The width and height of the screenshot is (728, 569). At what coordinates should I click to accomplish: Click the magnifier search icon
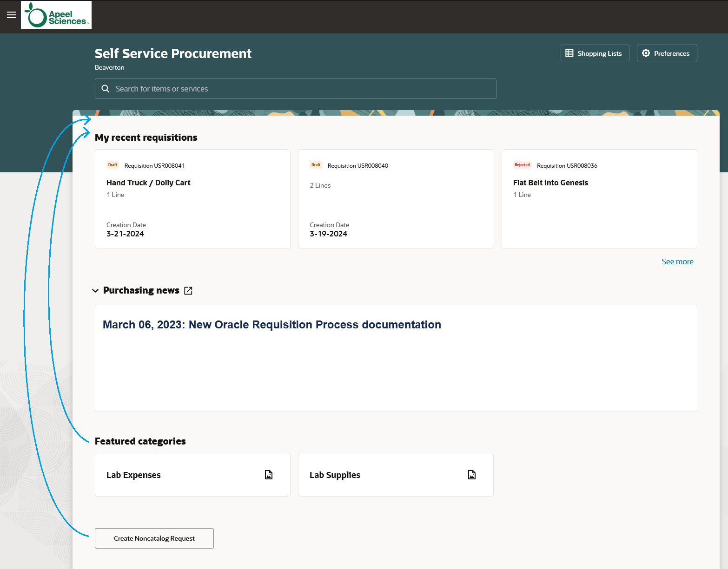tap(106, 89)
